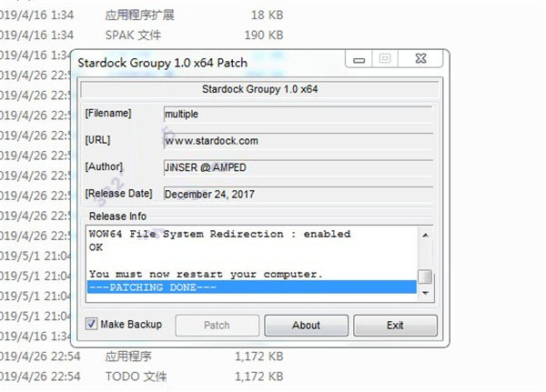Click the Release Info scroll up arrow
546x392 pixels.
tap(425, 235)
